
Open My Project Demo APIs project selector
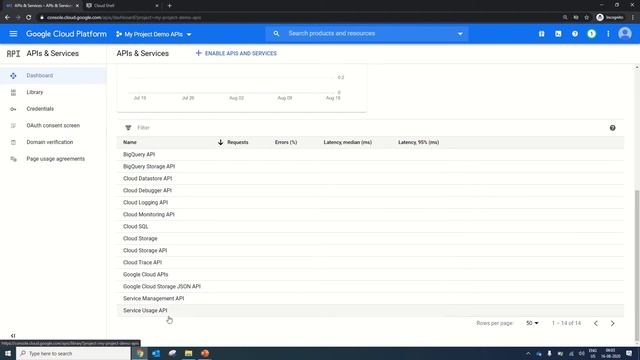tap(153, 34)
